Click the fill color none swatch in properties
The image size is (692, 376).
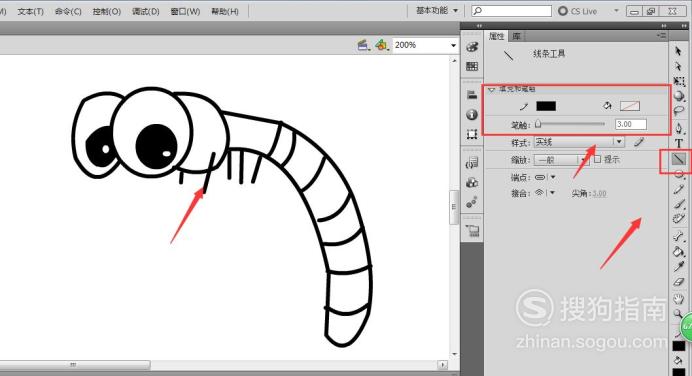(x=629, y=106)
